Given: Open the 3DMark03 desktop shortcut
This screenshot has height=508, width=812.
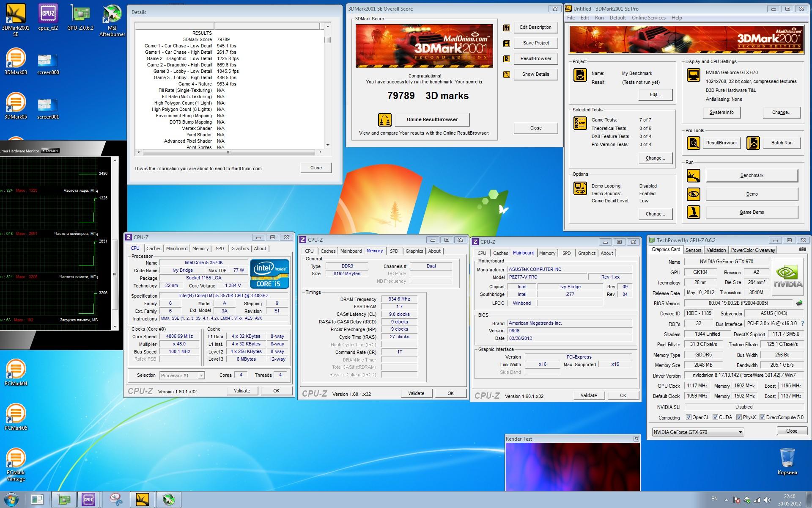Looking at the screenshot, I should click(x=15, y=61).
